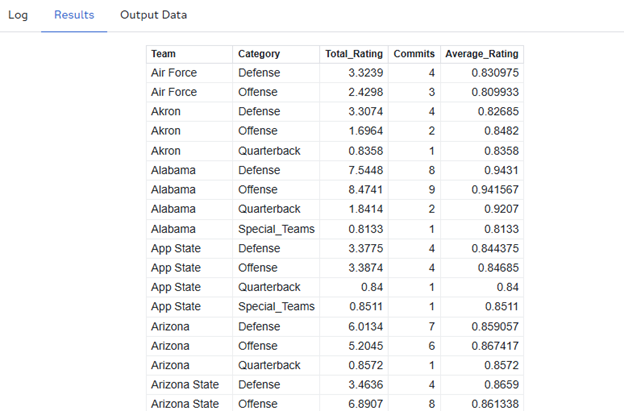Click the Commits column header

[413, 54]
